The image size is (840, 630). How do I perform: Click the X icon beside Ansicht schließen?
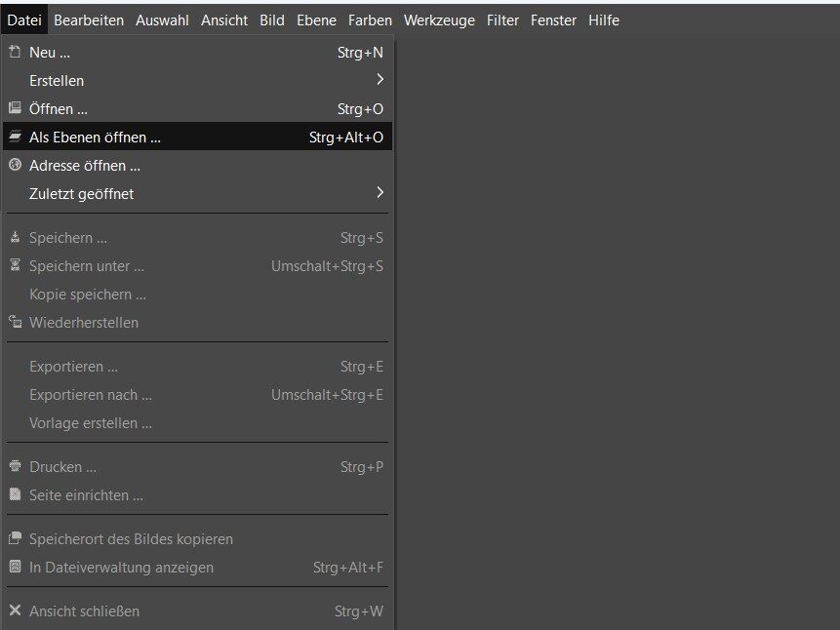[15, 610]
